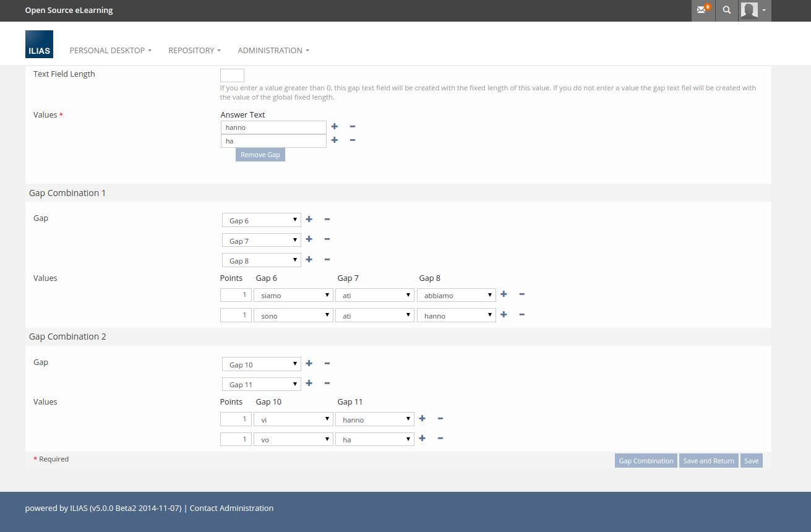Viewport: 811px width, 532px height.
Task: Click the Remove Gap button
Action: pos(260,155)
